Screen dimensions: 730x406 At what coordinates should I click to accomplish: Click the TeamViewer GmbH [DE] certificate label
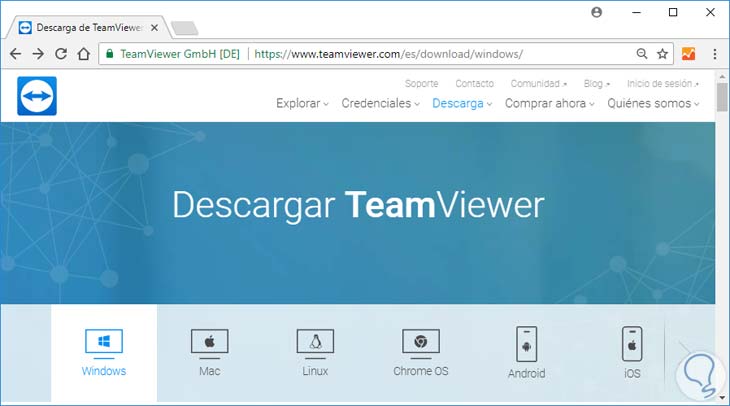tap(180, 54)
